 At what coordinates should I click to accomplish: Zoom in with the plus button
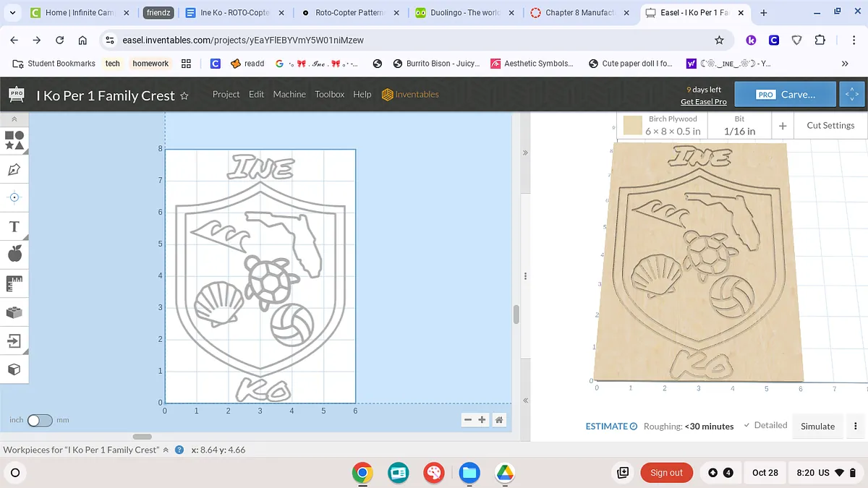pyautogui.click(x=482, y=420)
